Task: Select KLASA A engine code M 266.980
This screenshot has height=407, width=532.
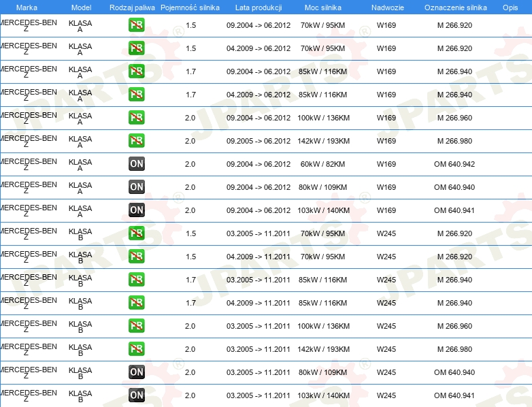Action: point(454,141)
